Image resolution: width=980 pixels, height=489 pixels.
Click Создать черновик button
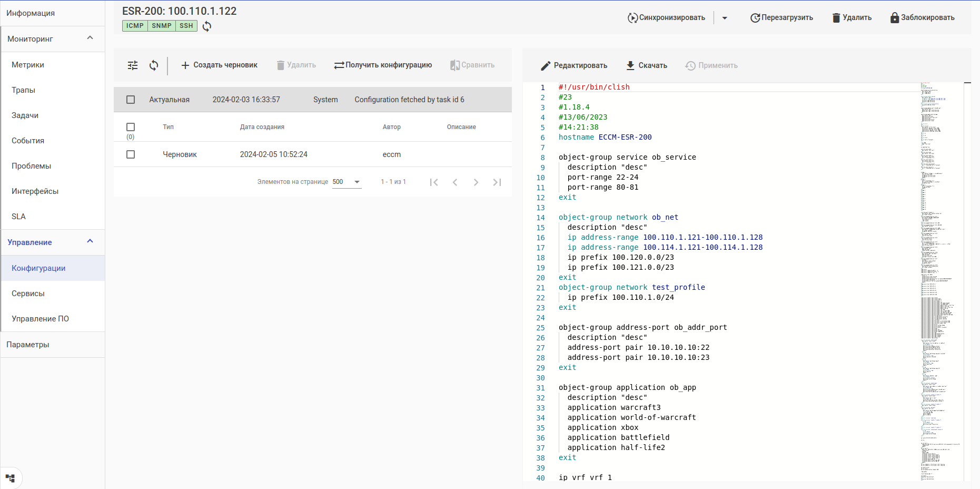tap(219, 65)
